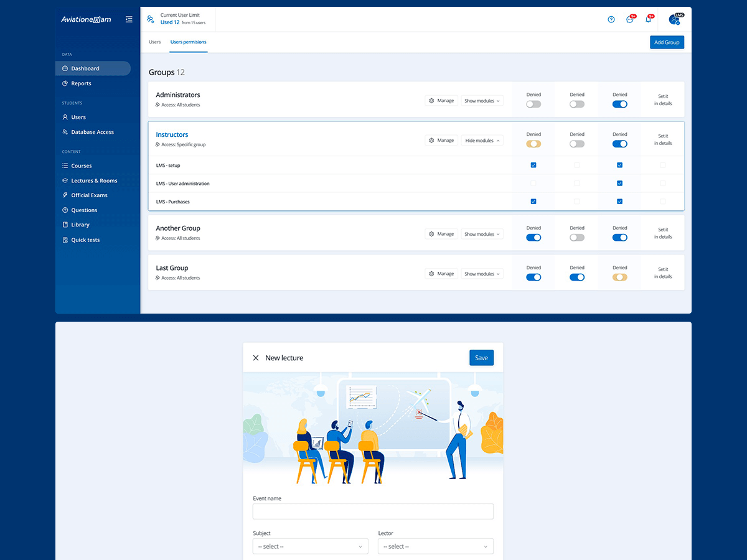
Task: Open the Subject select dropdown
Action: (310, 546)
